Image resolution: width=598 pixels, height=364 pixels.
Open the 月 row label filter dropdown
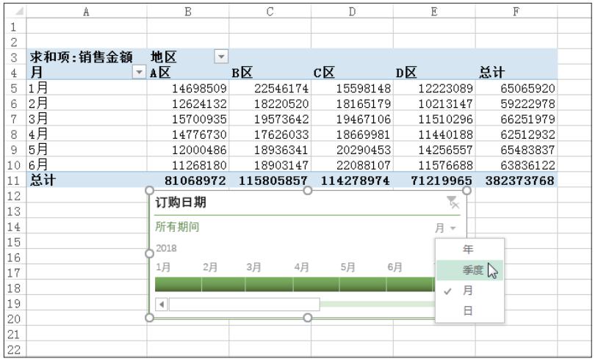[x=139, y=72]
